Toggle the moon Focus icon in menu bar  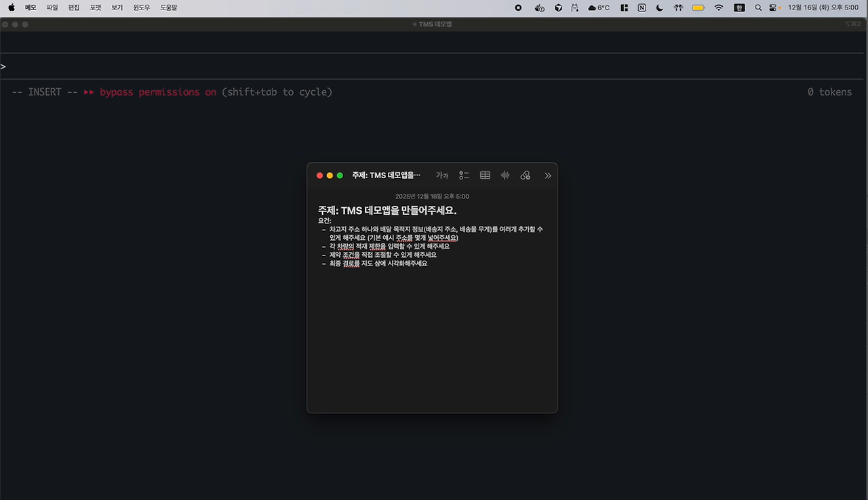point(660,7)
